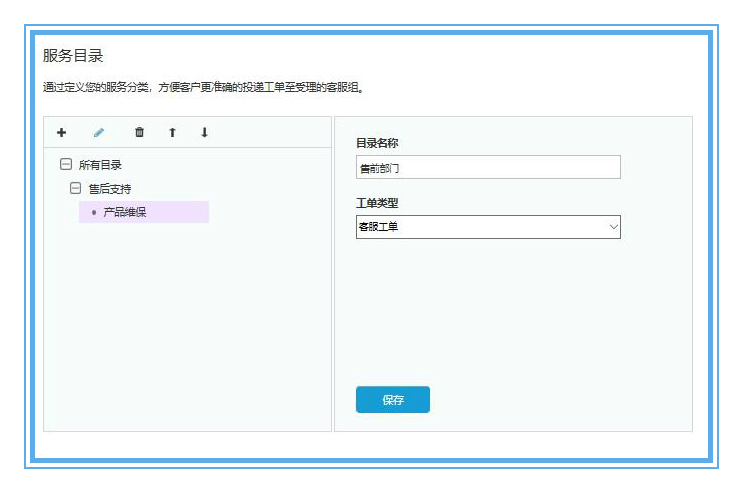This screenshot has height=493, width=743.
Task: Collapse the 售后支持 tree node
Action: point(75,188)
